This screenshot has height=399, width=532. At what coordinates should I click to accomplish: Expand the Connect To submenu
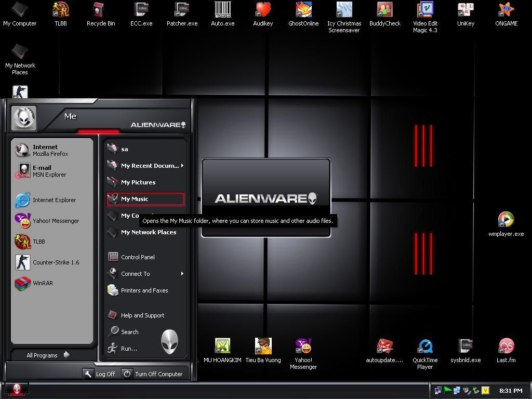pos(145,274)
